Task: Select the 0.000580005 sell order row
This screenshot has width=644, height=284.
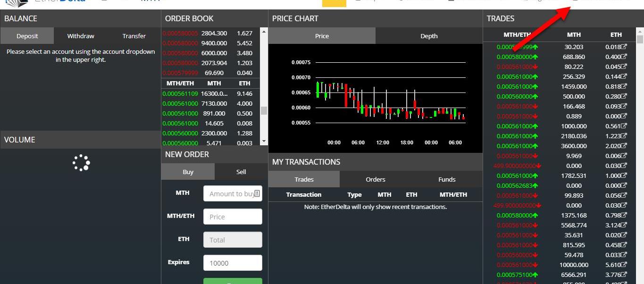Action: pos(208,33)
